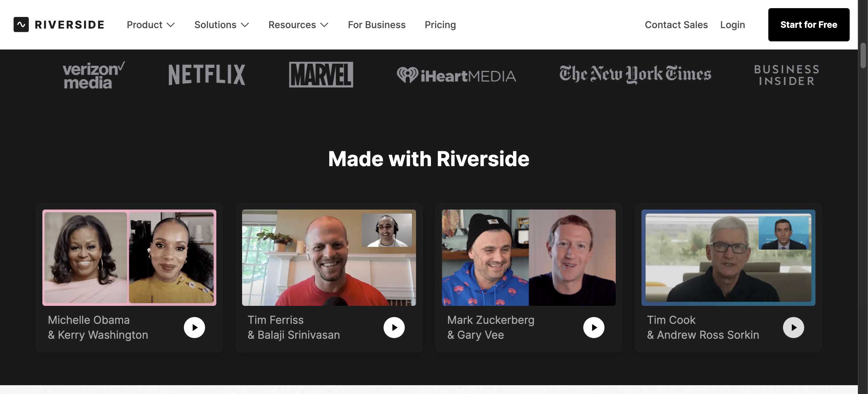Open the Pricing page

coord(440,25)
